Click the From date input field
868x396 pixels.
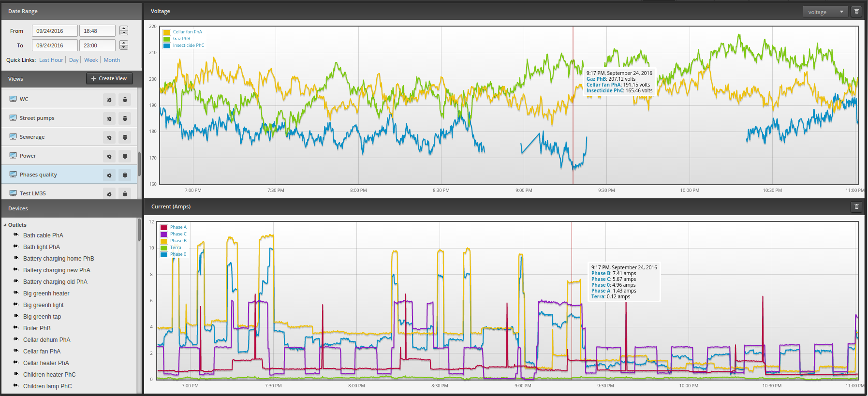[x=55, y=31]
